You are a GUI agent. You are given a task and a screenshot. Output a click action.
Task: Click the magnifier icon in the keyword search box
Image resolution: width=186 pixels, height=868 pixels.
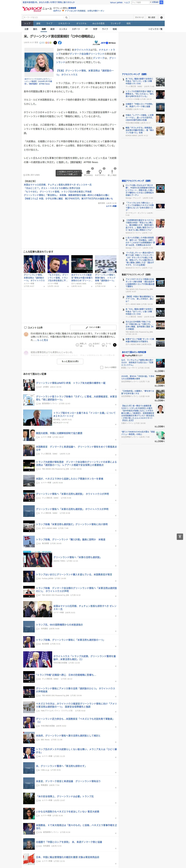[x=66, y=18]
